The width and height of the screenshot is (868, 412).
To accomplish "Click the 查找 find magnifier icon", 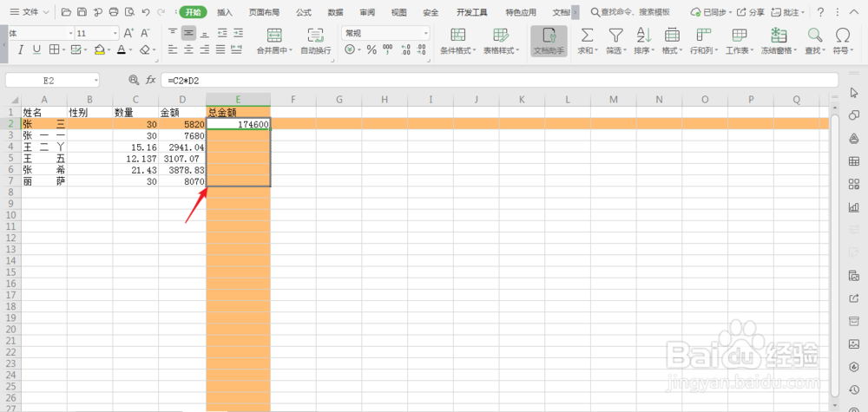I will point(814,36).
